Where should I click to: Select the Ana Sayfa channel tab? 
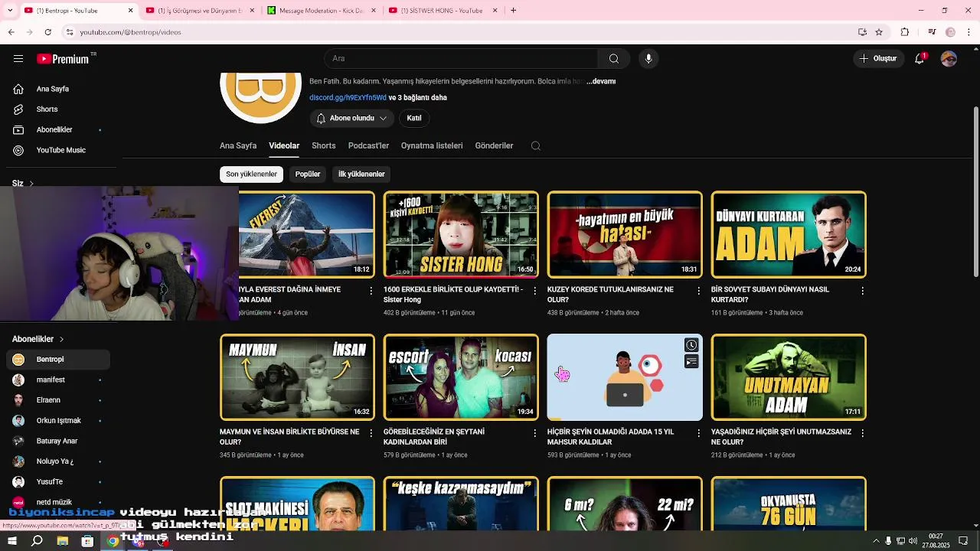point(238,145)
